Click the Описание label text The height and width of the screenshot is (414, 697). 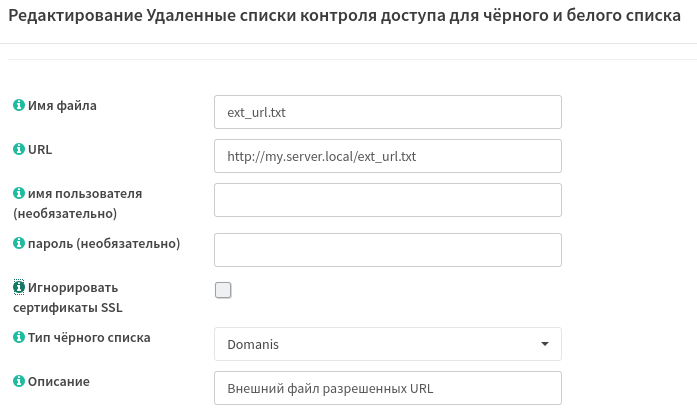[x=59, y=382]
